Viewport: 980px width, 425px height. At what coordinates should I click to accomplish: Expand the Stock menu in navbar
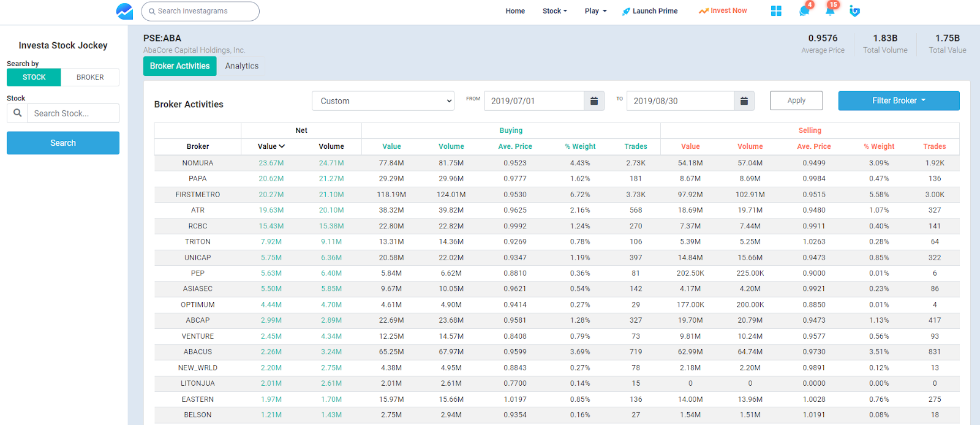tap(554, 11)
